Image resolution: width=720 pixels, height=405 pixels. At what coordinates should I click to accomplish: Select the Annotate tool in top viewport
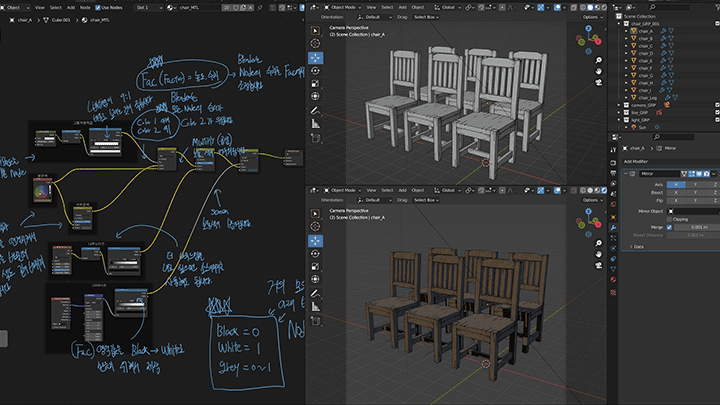[x=315, y=111]
